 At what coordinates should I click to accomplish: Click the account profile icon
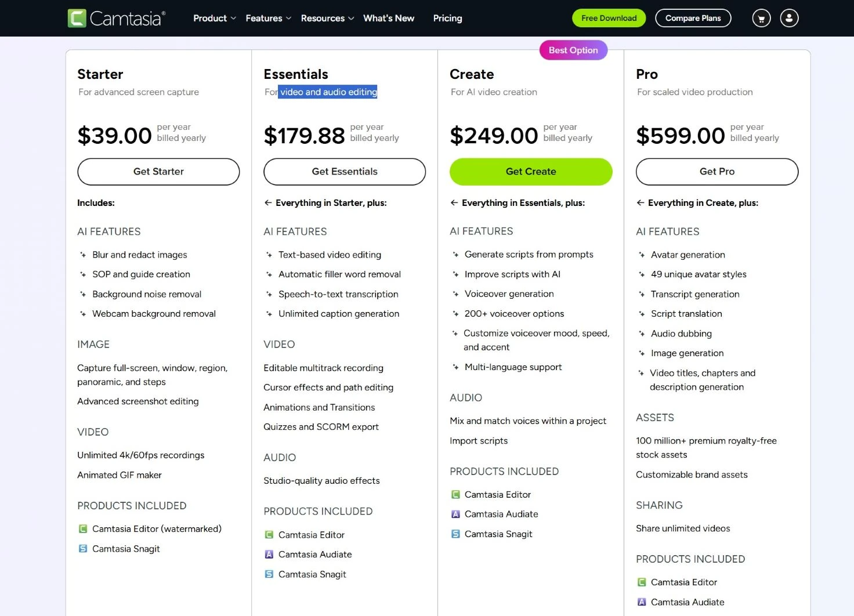(x=789, y=18)
